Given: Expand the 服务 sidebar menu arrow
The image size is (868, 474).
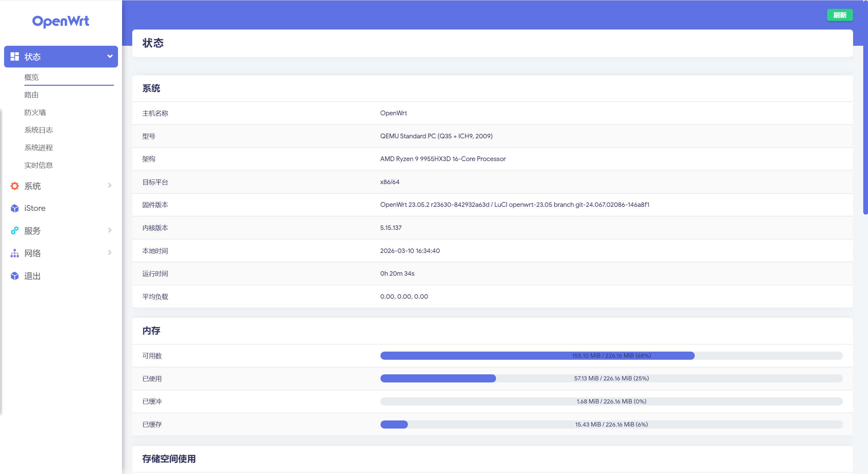Looking at the screenshot, I should 110,230.
